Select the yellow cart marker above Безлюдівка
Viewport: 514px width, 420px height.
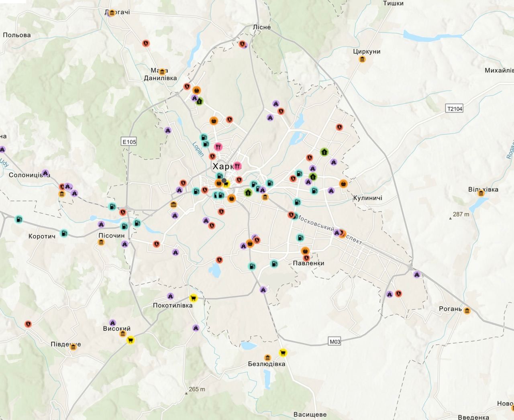283,353
